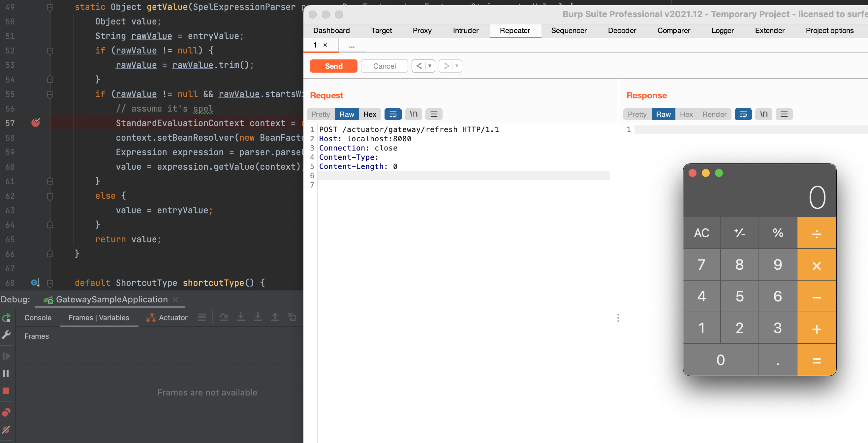Click the Step Over debugger icon
The width and height of the screenshot is (868, 443).
click(x=223, y=317)
